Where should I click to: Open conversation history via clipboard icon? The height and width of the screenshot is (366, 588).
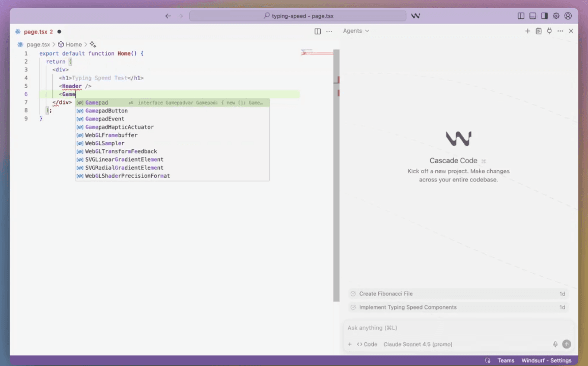pos(539,31)
